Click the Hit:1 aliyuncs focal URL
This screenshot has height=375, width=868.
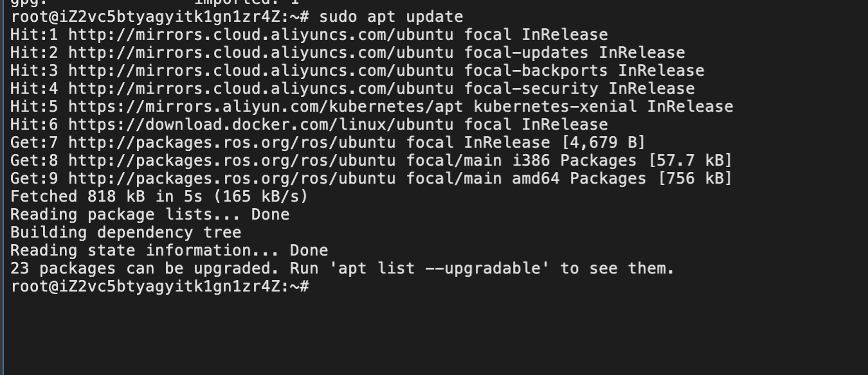260,35
